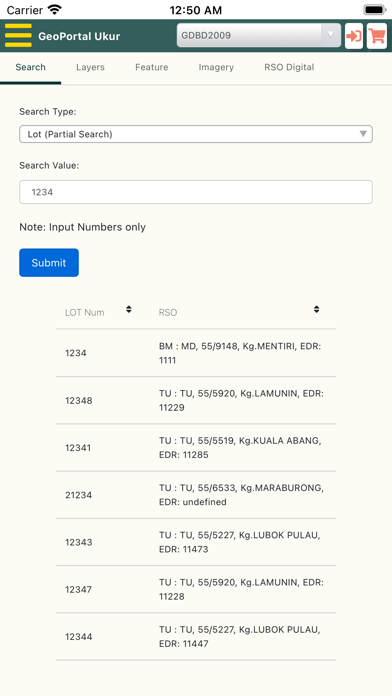Sort by LOT Num column arrows
The width and height of the screenshot is (392, 696).
click(129, 309)
